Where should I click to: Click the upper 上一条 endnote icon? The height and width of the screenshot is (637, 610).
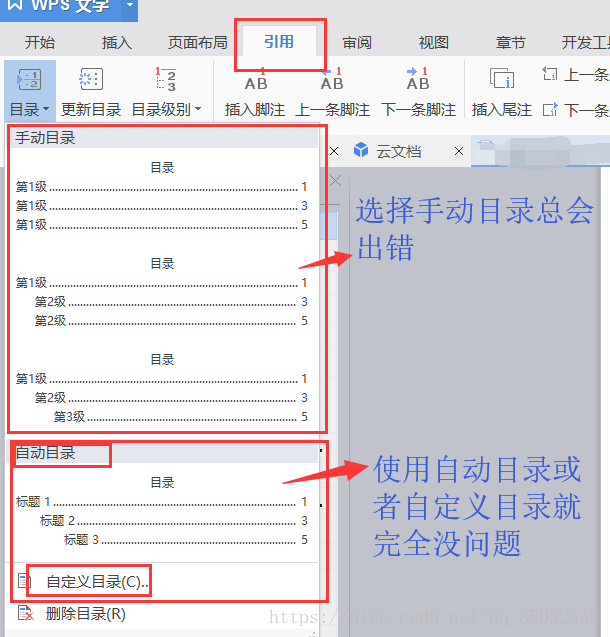pos(550,74)
